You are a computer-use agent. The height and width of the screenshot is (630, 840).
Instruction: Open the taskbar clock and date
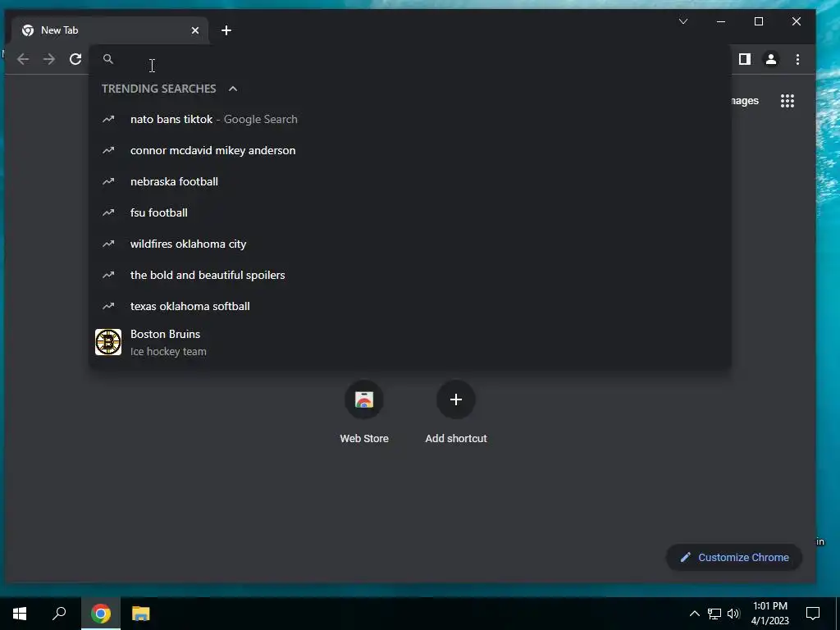coord(770,614)
